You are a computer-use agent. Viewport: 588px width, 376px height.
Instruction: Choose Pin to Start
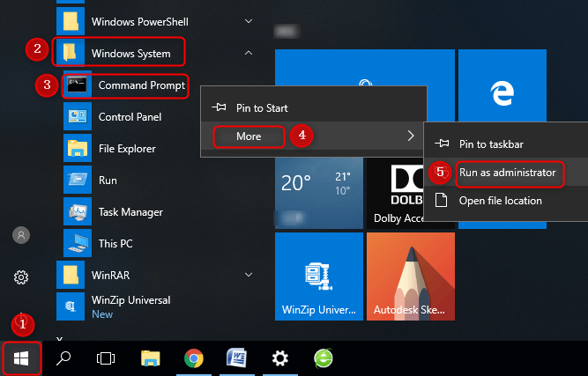point(261,108)
